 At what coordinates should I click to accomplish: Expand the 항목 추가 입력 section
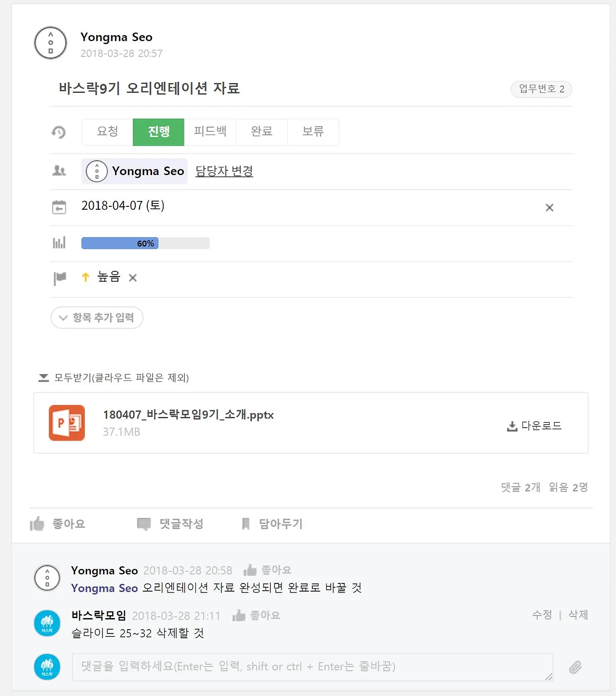97,317
